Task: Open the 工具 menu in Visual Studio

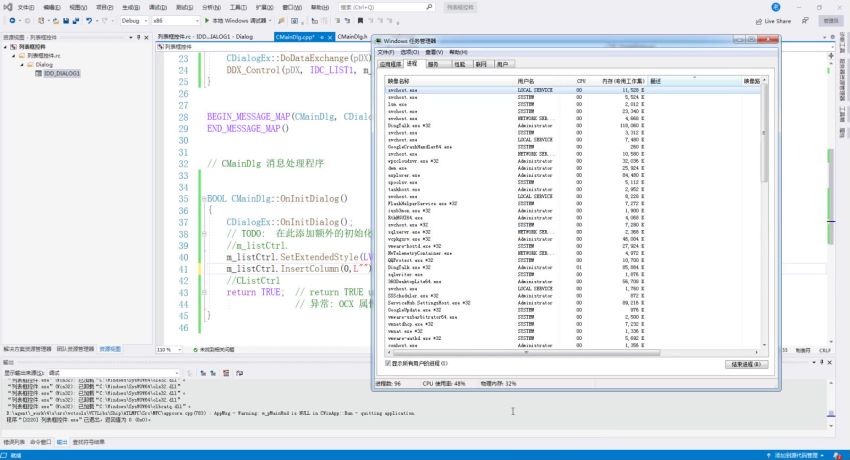Action: 238,8
